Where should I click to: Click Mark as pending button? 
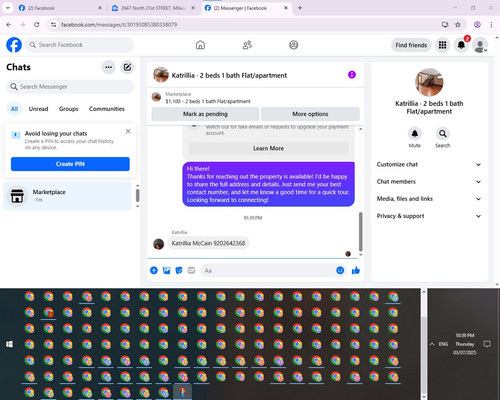pyautogui.click(x=205, y=114)
